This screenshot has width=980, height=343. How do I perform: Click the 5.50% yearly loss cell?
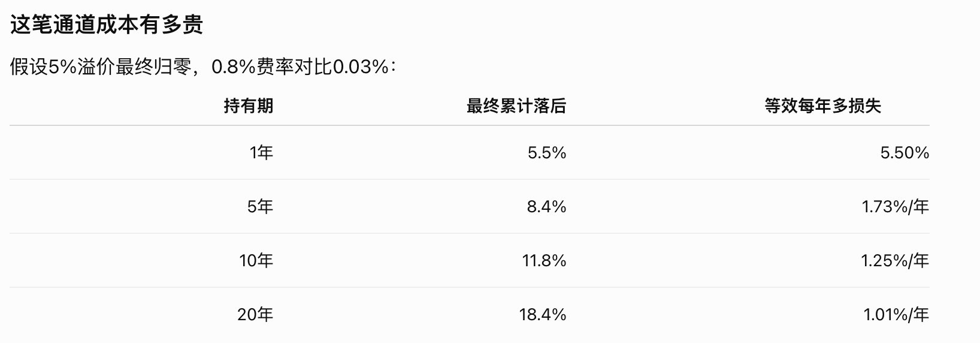point(905,153)
